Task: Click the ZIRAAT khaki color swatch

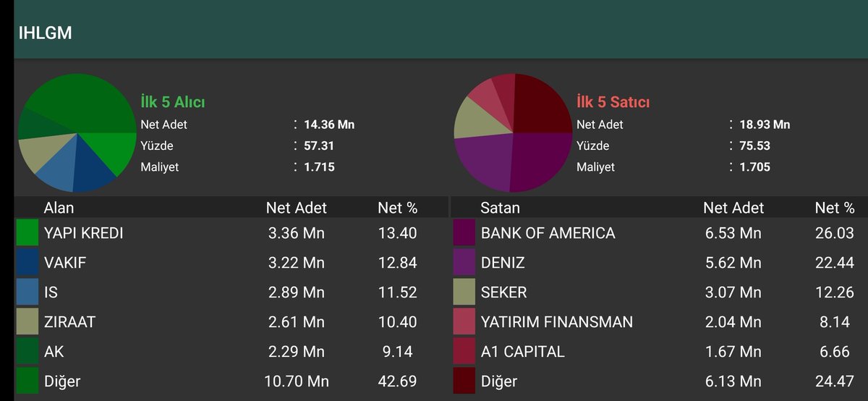Action: [27, 322]
